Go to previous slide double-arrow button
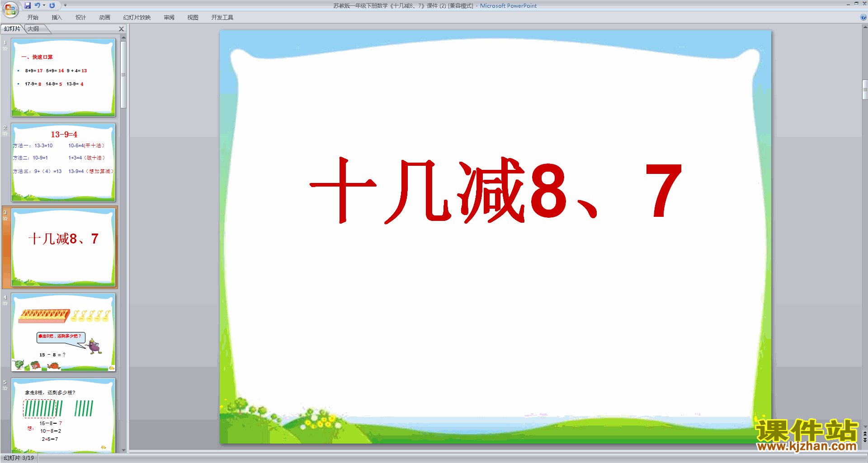The height and width of the screenshot is (463, 868). click(x=865, y=434)
